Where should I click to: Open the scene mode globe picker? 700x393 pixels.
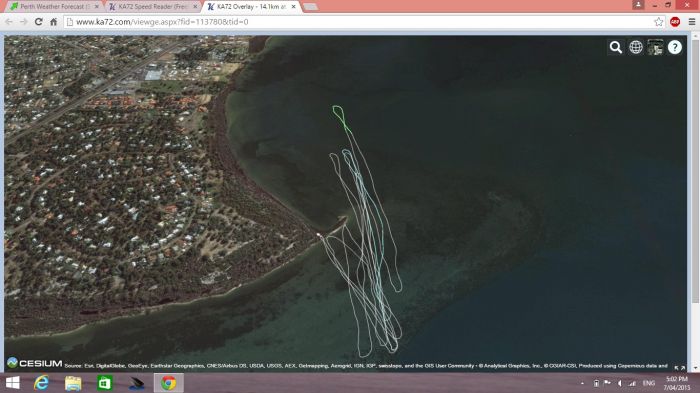click(x=636, y=47)
